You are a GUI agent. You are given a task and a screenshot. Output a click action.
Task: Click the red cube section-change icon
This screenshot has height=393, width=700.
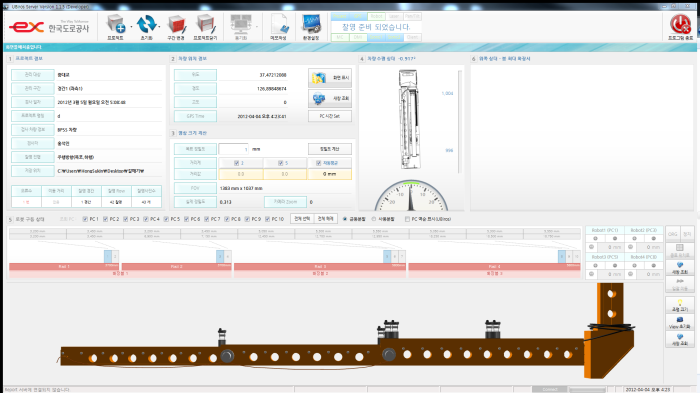176,25
